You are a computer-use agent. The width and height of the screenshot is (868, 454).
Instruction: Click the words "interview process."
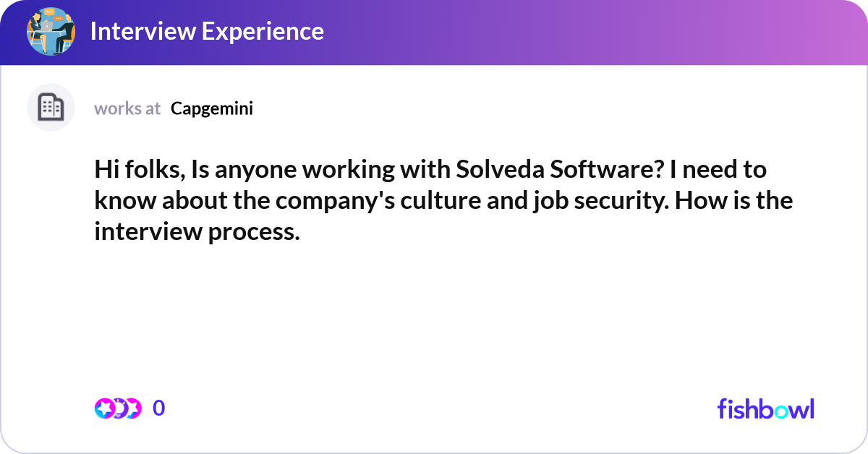(x=197, y=232)
